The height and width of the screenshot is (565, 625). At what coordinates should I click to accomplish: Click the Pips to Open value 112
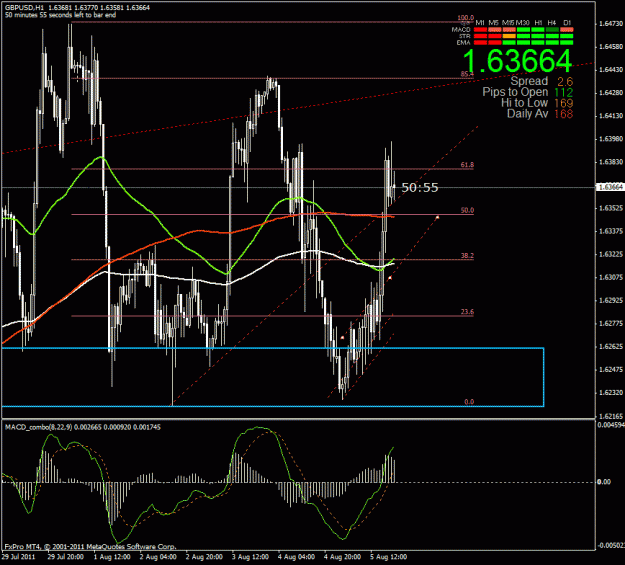(564, 93)
